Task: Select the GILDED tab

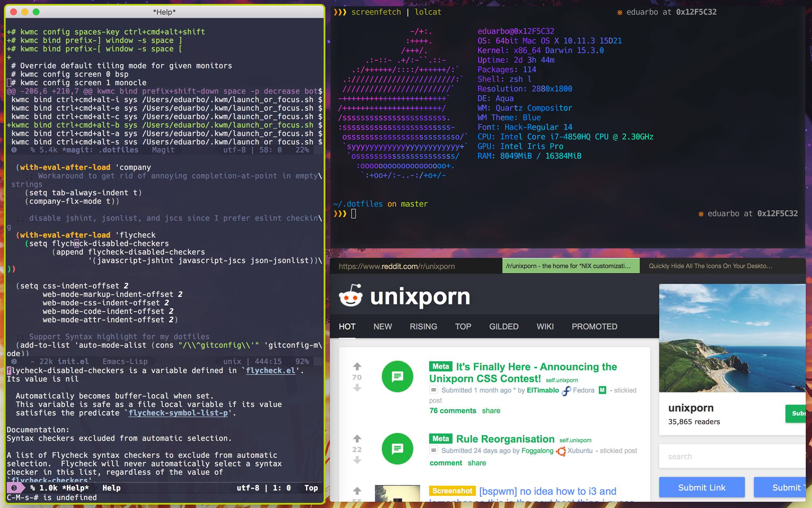Action: coord(504,326)
